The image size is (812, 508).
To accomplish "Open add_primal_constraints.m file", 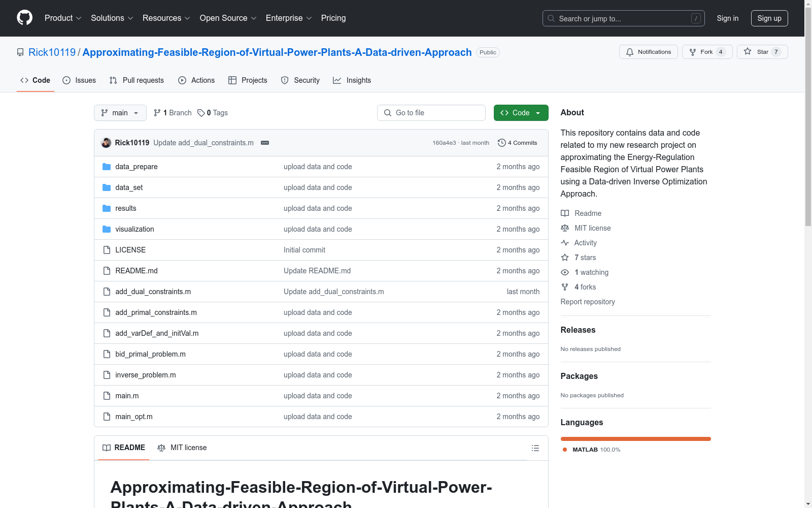I will click(x=156, y=312).
